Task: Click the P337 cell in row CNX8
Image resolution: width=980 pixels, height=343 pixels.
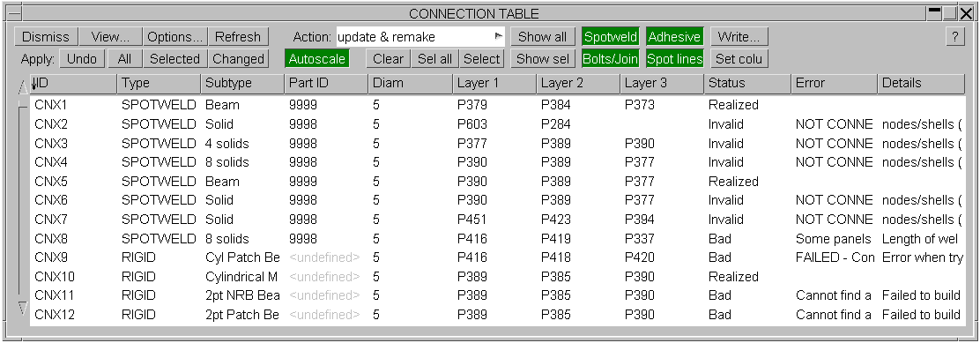Action: (639, 239)
